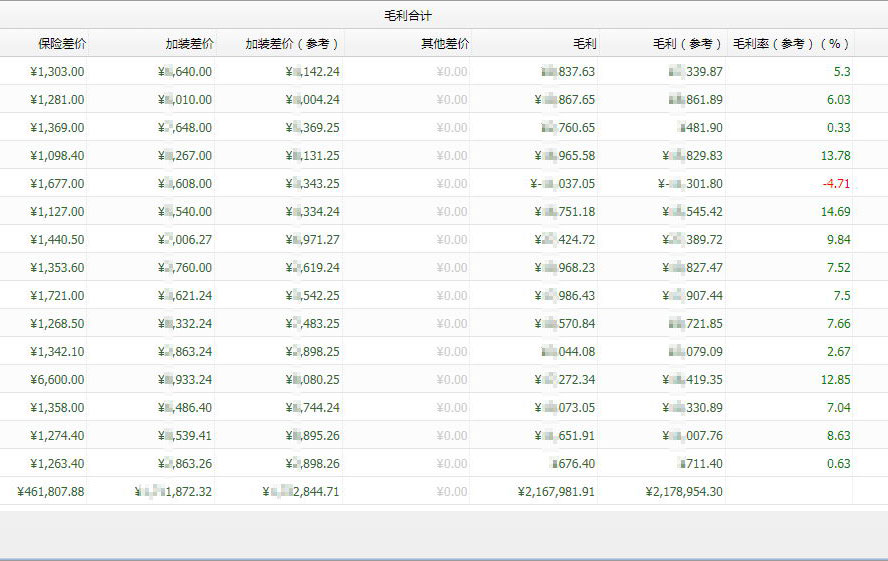Click the 12.85 margin rate cell

[835, 380]
